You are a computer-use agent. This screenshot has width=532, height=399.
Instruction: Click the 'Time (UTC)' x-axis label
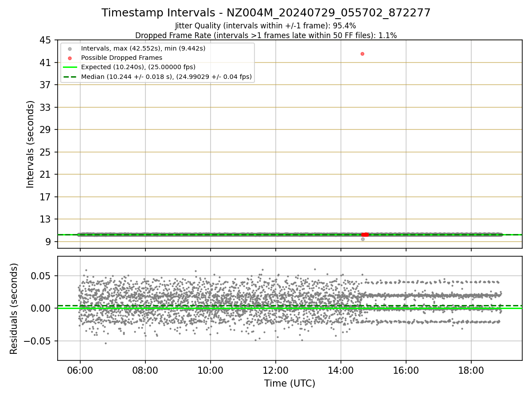pos(289,383)
